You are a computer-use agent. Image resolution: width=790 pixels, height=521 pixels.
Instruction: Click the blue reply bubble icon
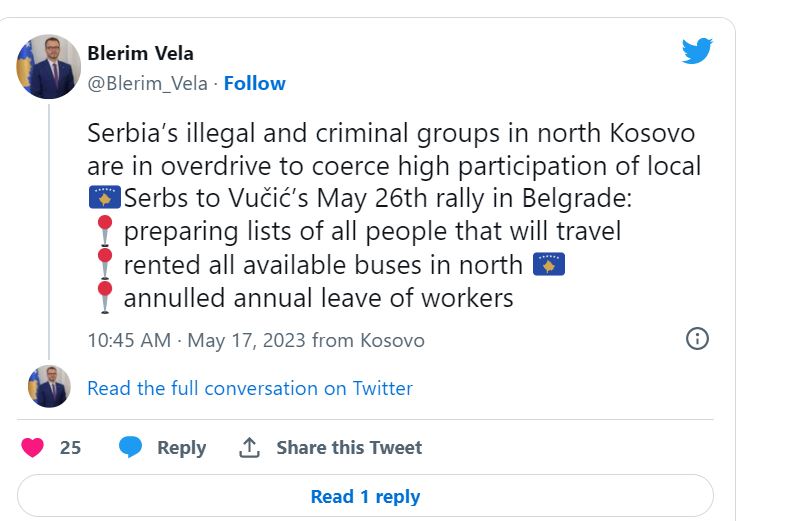point(130,447)
